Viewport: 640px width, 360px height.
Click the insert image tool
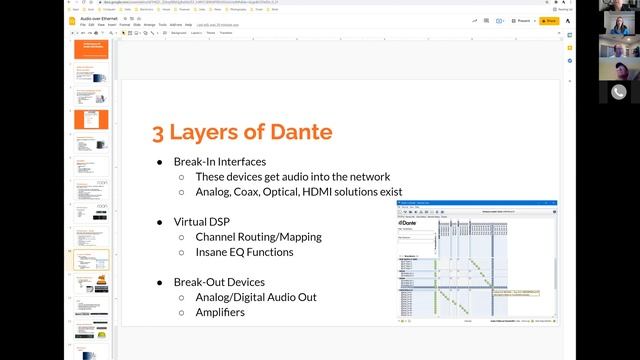[x=136, y=33]
